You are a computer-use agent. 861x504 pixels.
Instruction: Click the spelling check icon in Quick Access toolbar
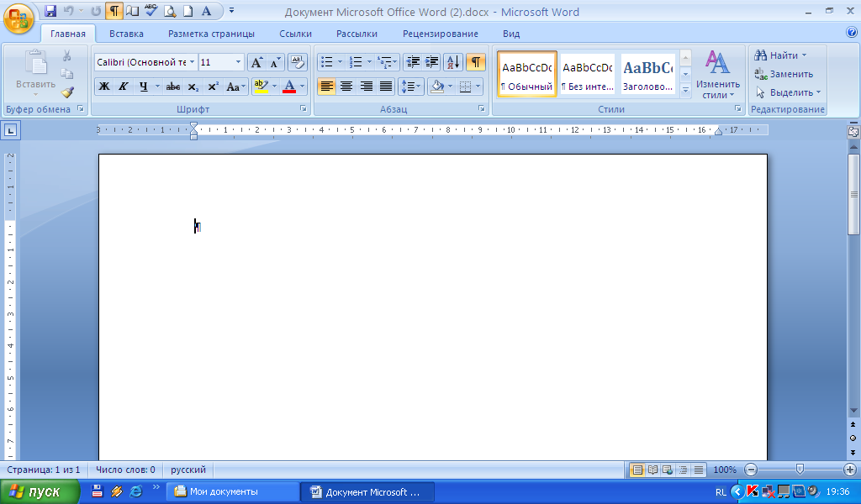(151, 10)
